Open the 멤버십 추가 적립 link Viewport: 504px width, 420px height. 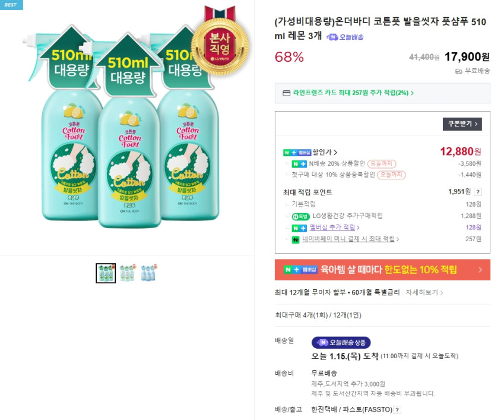coord(334,228)
